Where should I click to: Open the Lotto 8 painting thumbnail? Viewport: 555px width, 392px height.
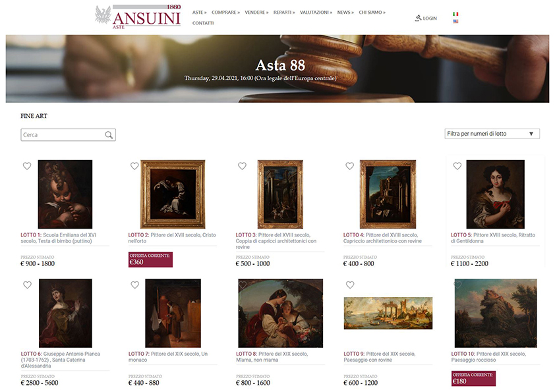(x=280, y=313)
